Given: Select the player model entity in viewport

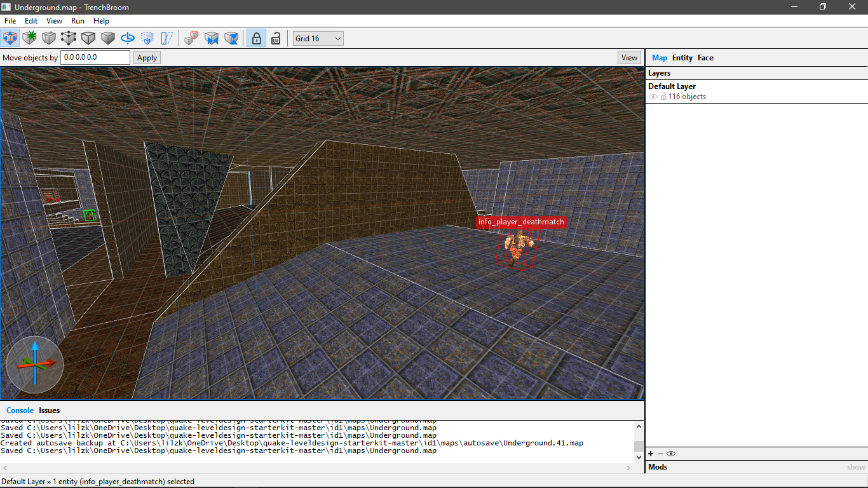Looking at the screenshot, I should pyautogui.click(x=518, y=250).
